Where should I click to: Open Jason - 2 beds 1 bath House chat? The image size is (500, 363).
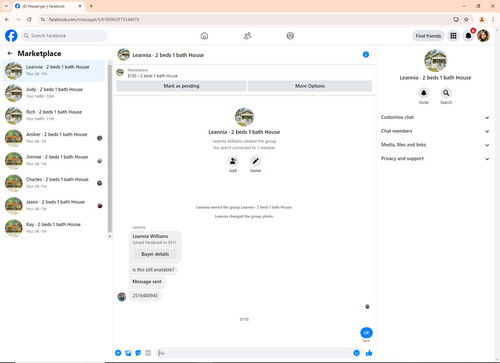53,205
